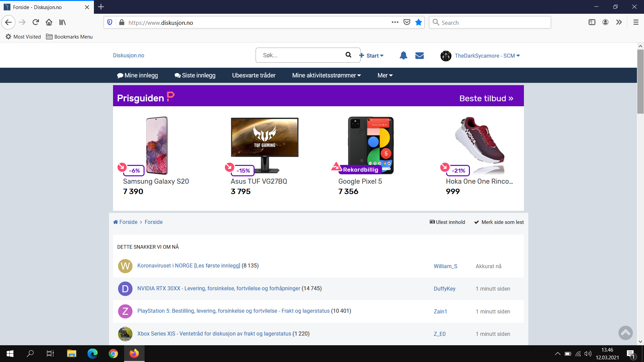The image size is (644, 362).
Task: Click the tracking protection shield icon
Action: coord(110,22)
